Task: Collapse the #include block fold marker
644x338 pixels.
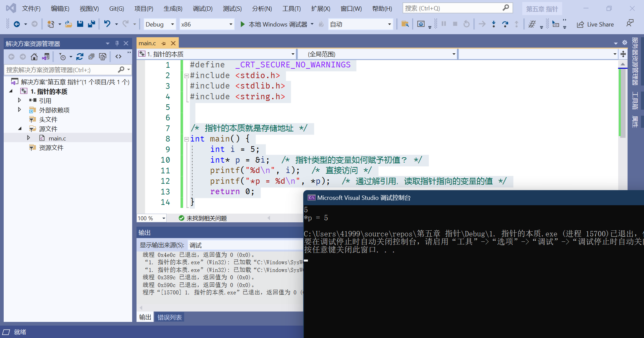Action: (186, 76)
